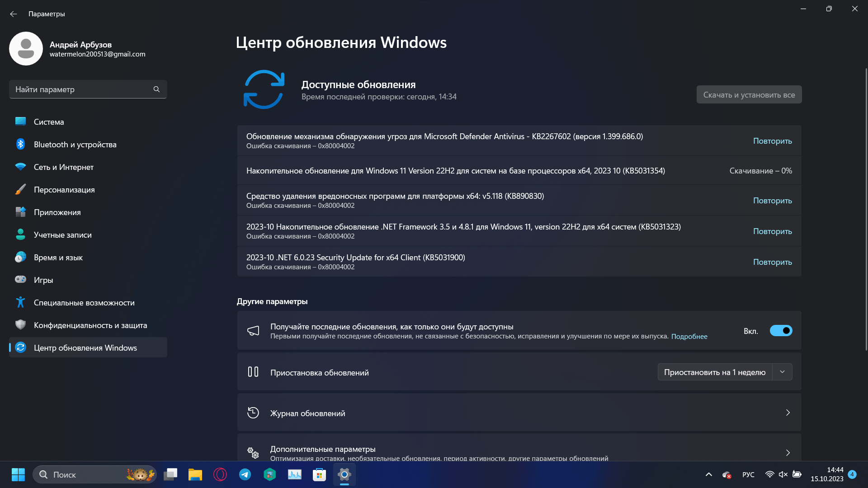Click the Найти параметр search field
This screenshot has height=488, width=868.
(88, 89)
